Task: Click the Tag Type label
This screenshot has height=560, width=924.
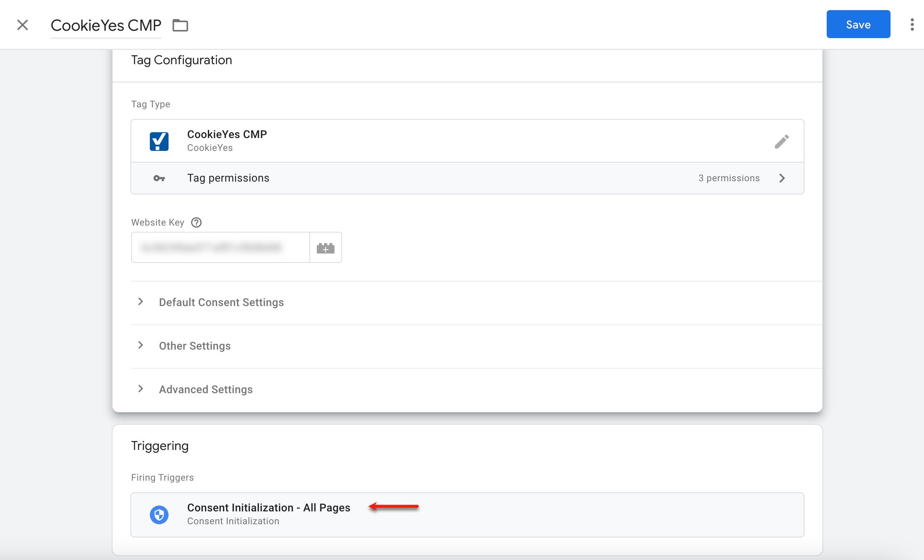Action: pos(151,104)
